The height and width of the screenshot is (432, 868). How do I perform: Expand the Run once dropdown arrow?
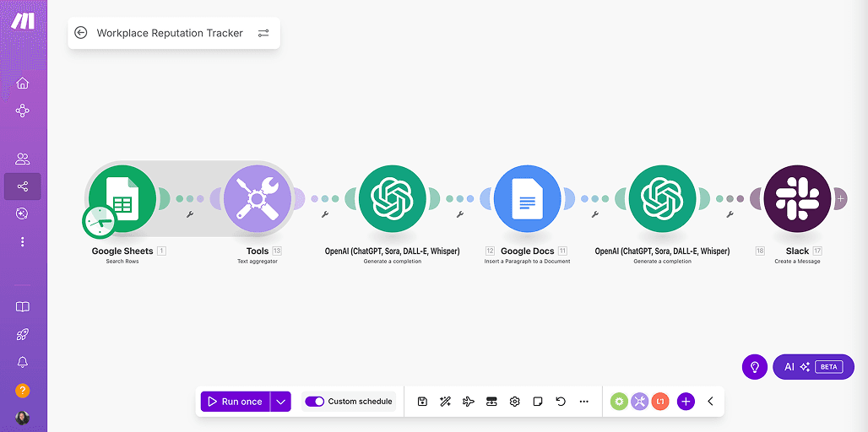tap(280, 402)
